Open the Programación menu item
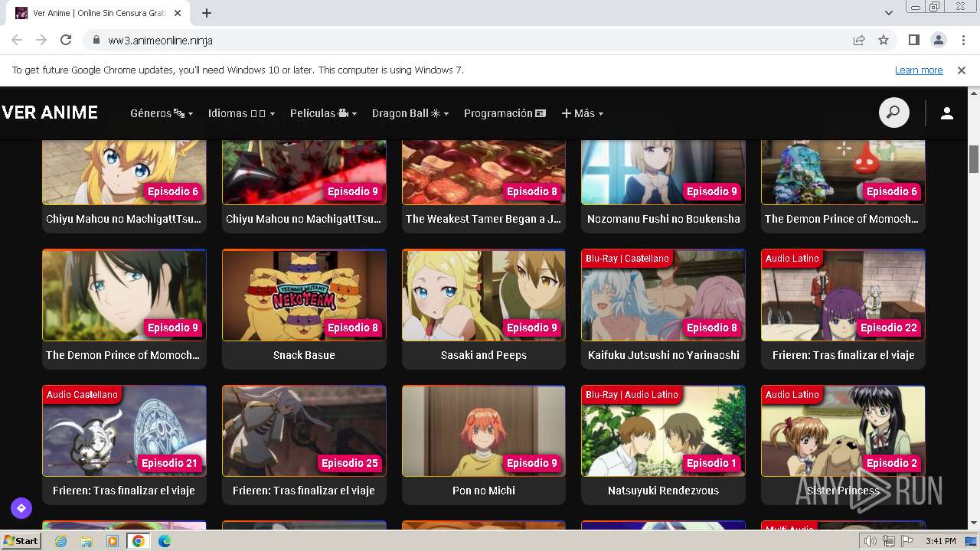This screenshot has height=551, width=980. (x=505, y=113)
